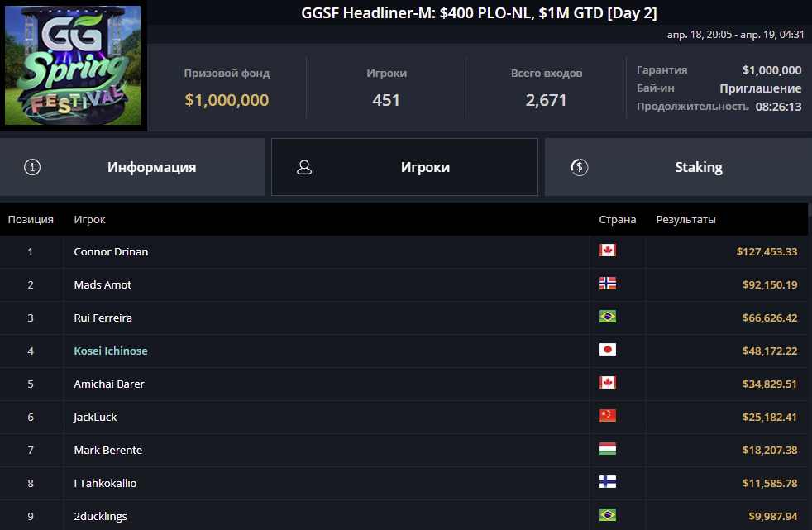Image resolution: width=812 pixels, height=530 pixels.
Task: Select player I Tahkokallio
Action: (105, 484)
